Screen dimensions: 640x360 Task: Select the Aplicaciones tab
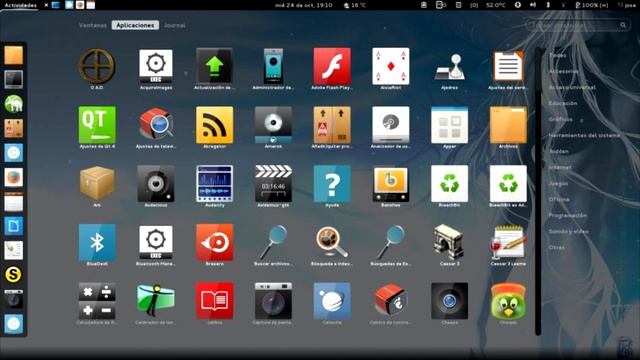pyautogui.click(x=135, y=25)
